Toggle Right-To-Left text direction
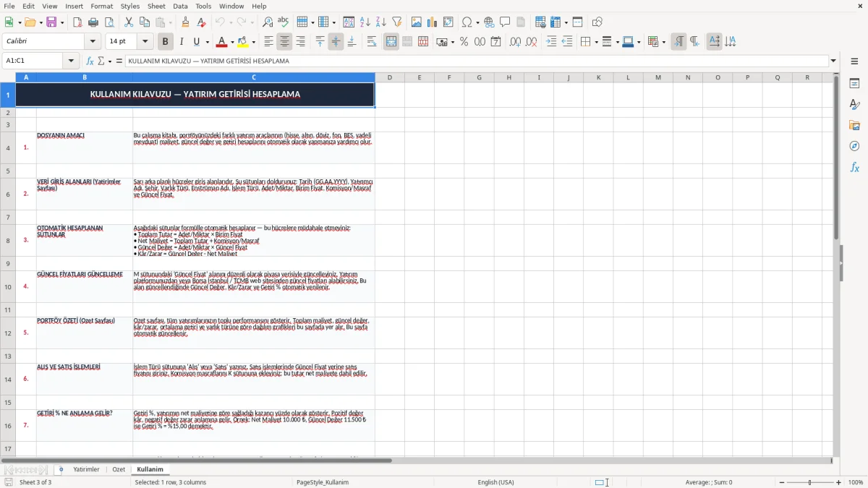 [694, 42]
